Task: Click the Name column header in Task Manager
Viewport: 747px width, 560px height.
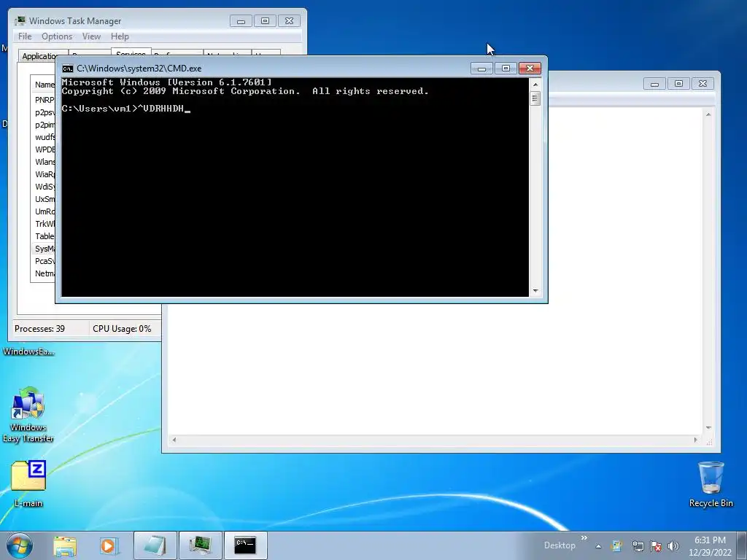Action: [x=44, y=85]
